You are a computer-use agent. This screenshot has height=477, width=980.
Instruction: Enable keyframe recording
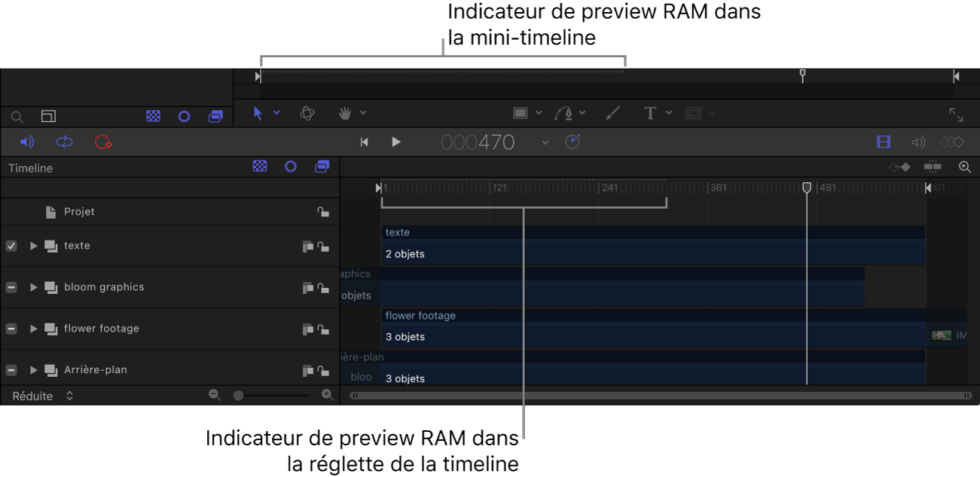tap(104, 142)
